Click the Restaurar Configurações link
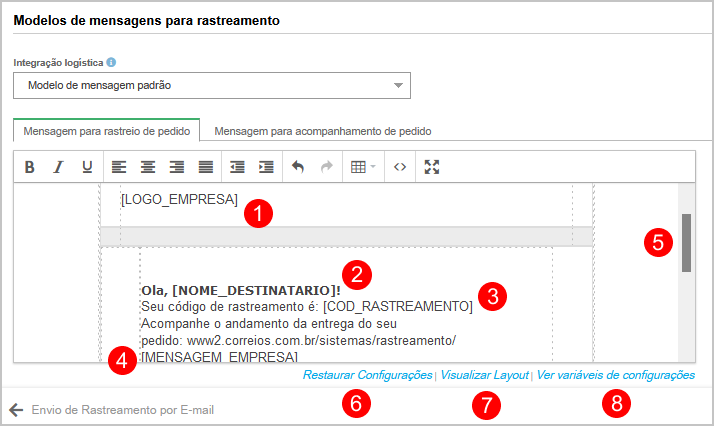This screenshot has height=426, width=714. (367, 375)
